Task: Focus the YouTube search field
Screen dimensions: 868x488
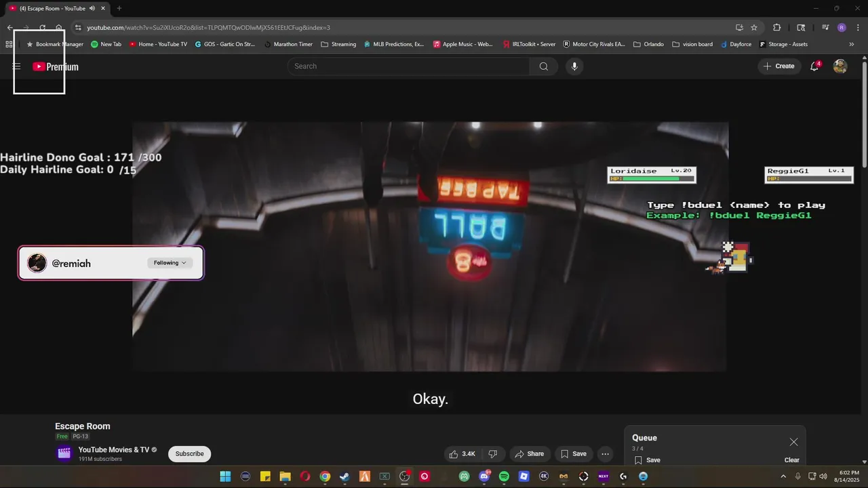Action: coord(408,66)
